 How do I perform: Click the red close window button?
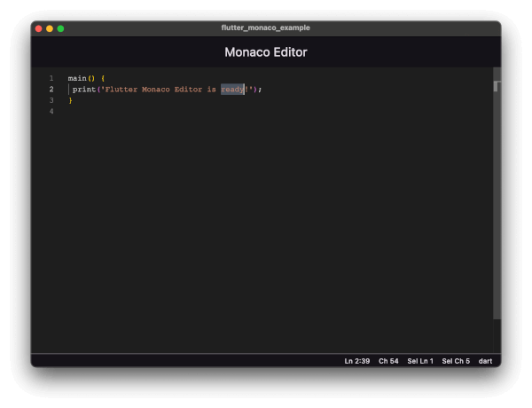[38, 28]
